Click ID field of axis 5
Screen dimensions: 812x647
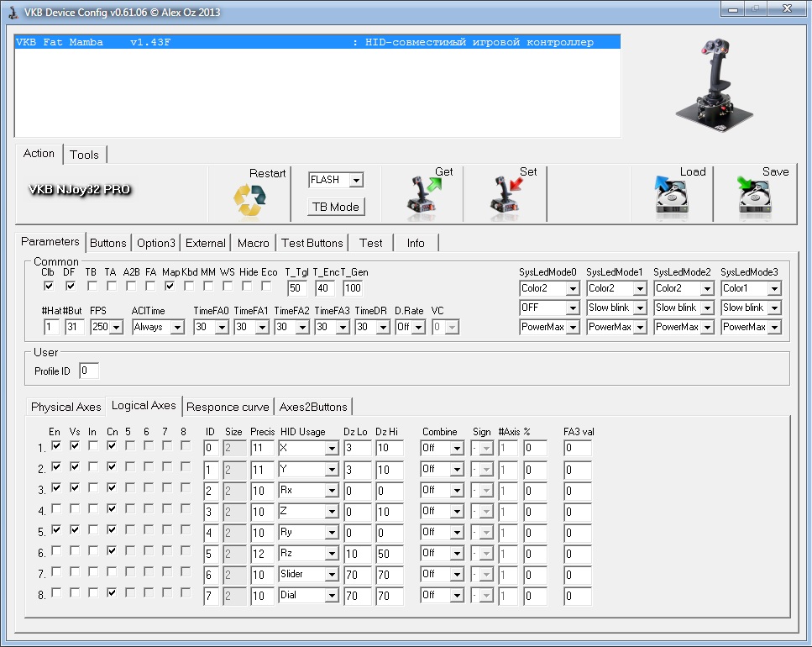click(x=212, y=533)
